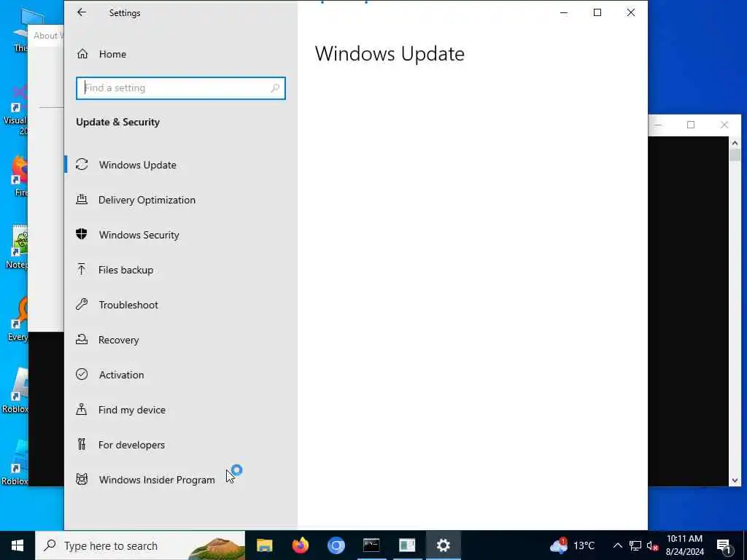Click the Windows Insider cat-face icon
Image resolution: width=747 pixels, height=560 pixels.
(x=82, y=479)
